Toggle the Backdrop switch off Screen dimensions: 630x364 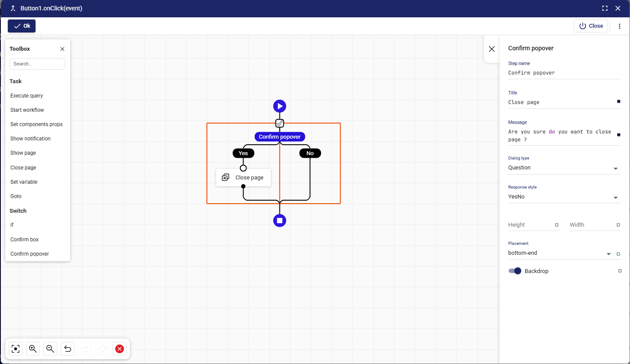[x=515, y=271]
